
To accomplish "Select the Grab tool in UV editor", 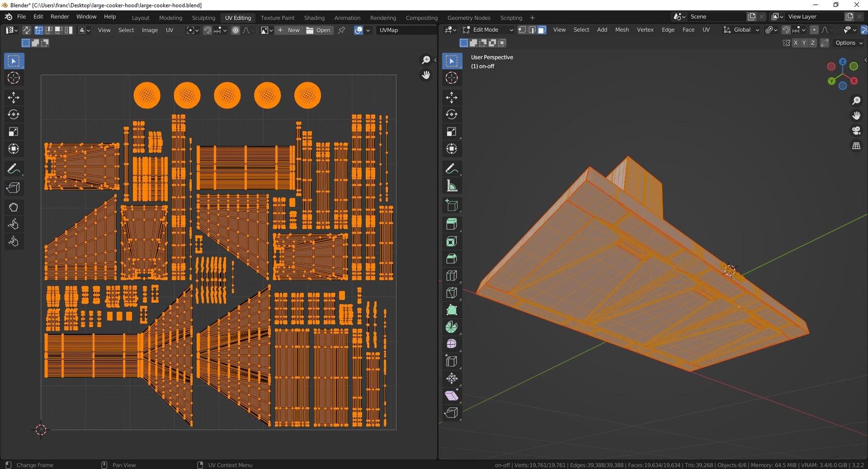I will 13,207.
